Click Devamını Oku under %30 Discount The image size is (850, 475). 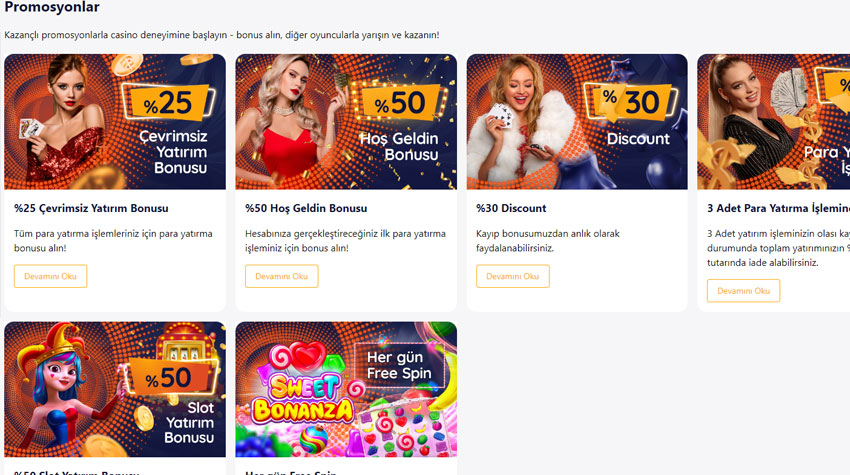click(513, 276)
